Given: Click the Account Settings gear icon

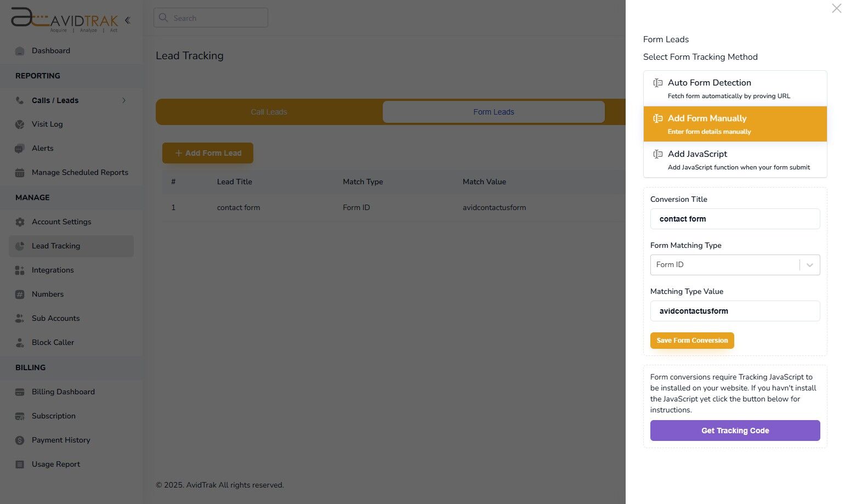Looking at the screenshot, I should (20, 222).
